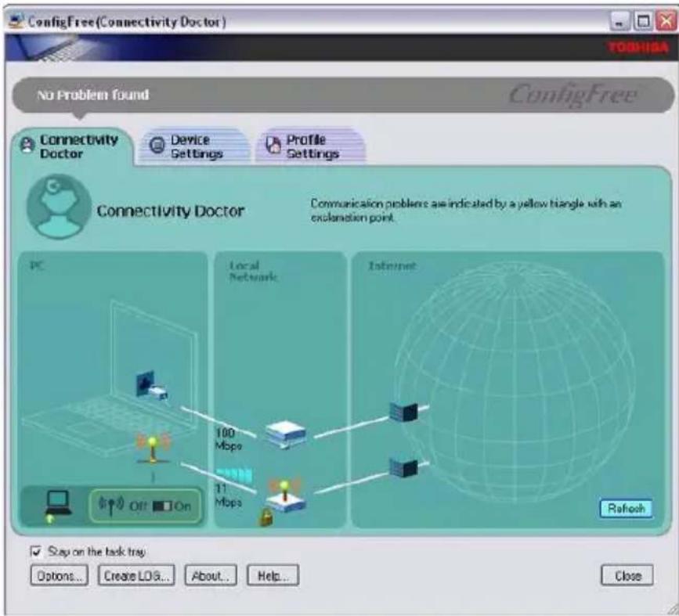Click the Local Network panel label
Image resolution: width=679 pixels, height=616 pixels.
253,271
